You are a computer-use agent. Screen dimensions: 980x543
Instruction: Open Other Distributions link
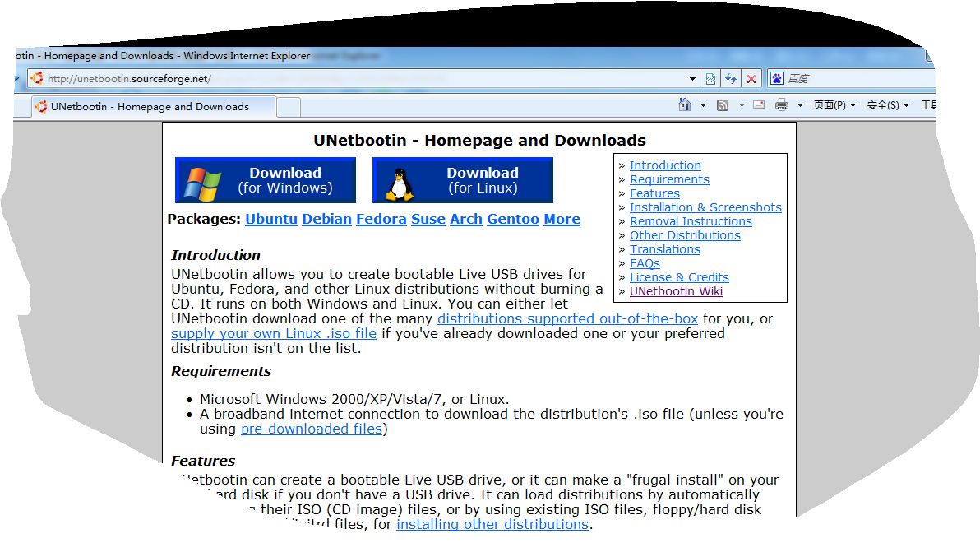click(x=685, y=235)
